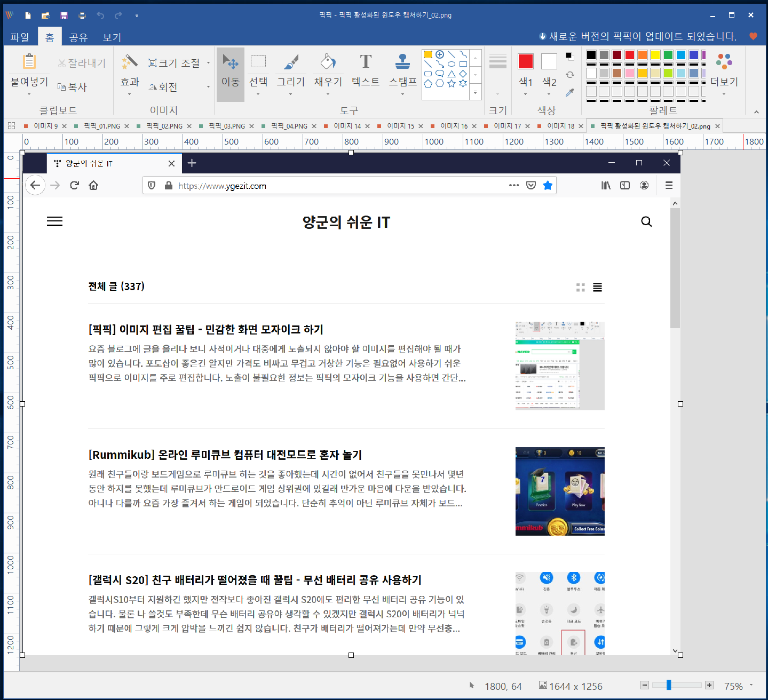Switch to the 공유 (Share) ribbon tab

click(x=78, y=37)
